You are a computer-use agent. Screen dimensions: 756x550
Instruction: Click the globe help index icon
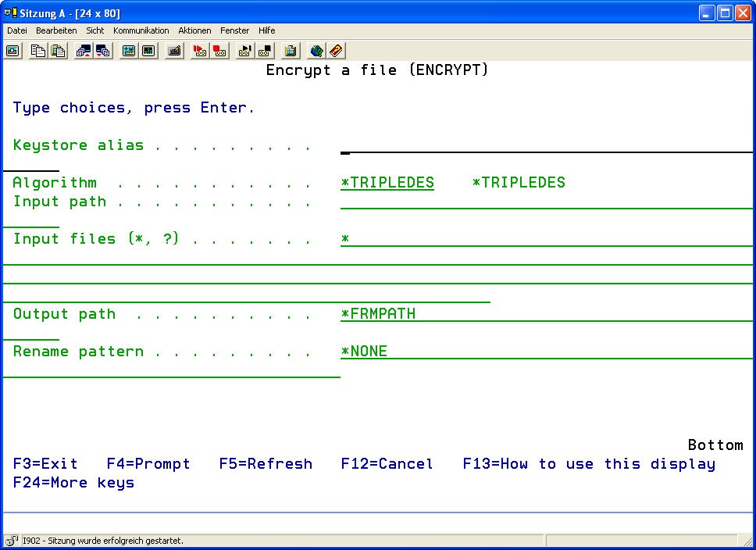click(x=316, y=51)
